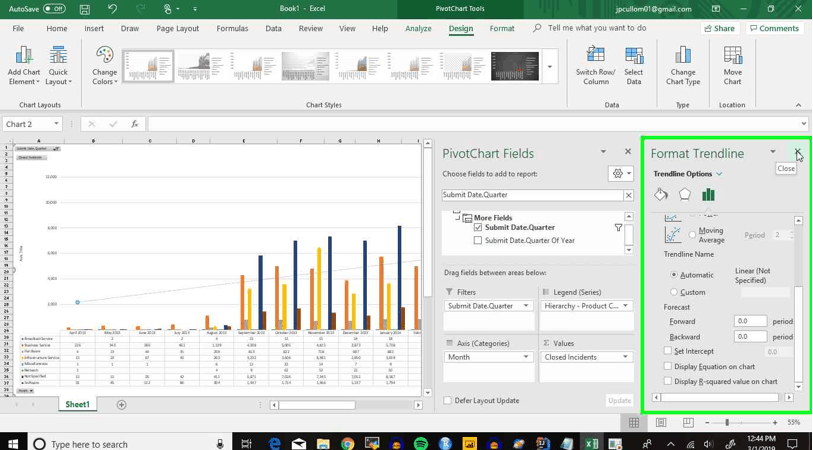Open the Comments button

[775, 29]
